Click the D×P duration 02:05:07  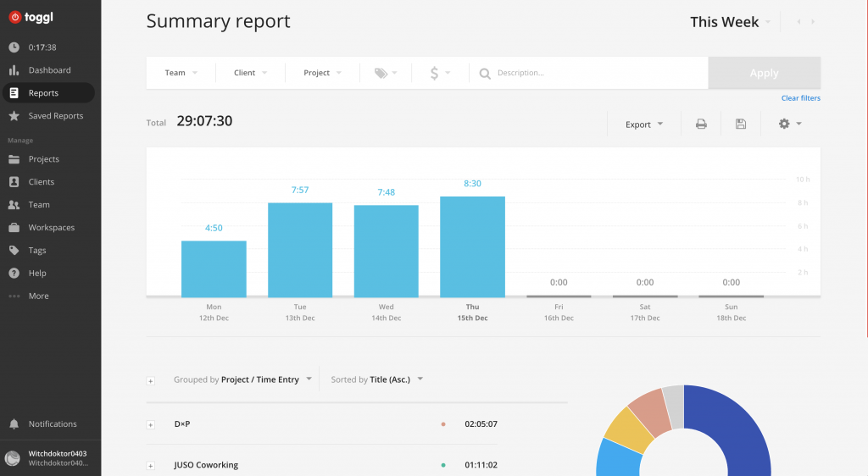coord(481,424)
